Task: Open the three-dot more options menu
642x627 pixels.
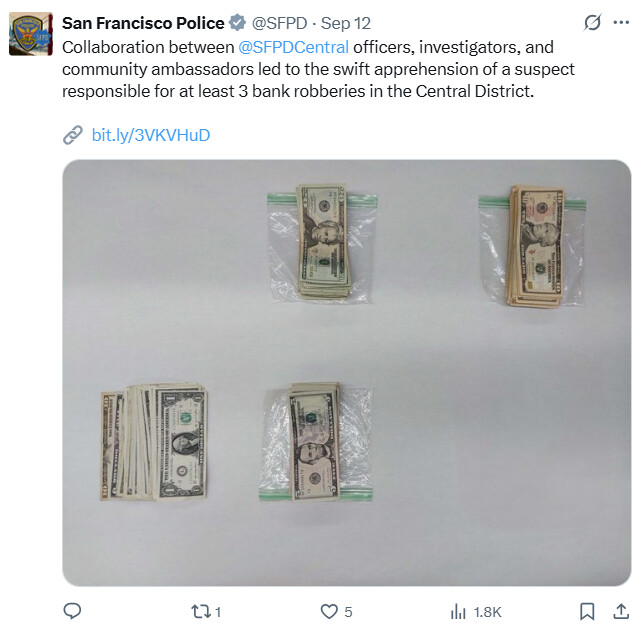Action: (621, 23)
